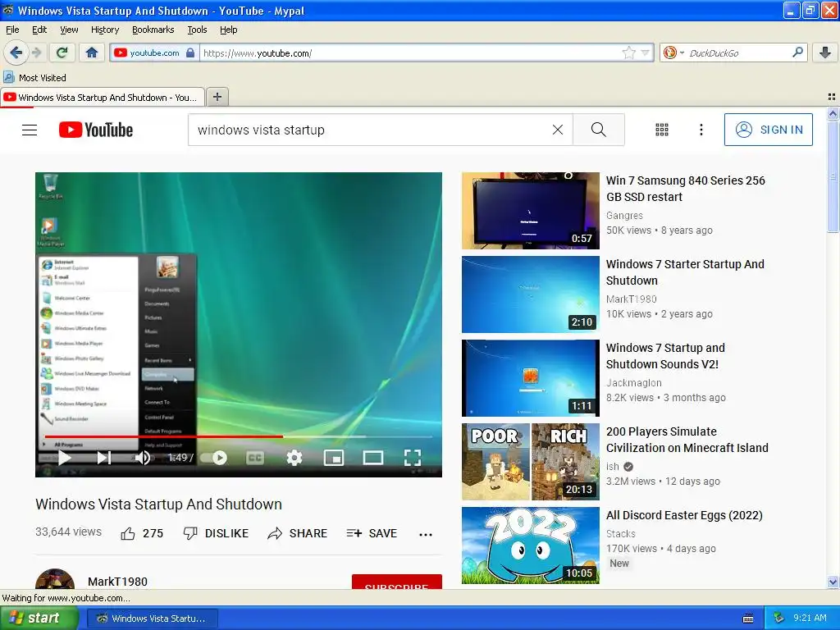Open the list all tabs button
The width and height of the screenshot is (840, 630).
pyautogui.click(x=832, y=97)
